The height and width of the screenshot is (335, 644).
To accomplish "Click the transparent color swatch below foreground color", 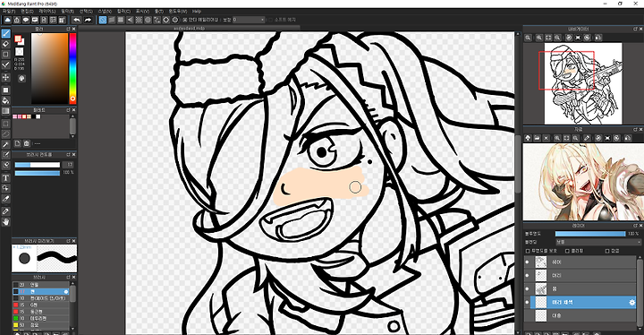I will coord(20,52).
